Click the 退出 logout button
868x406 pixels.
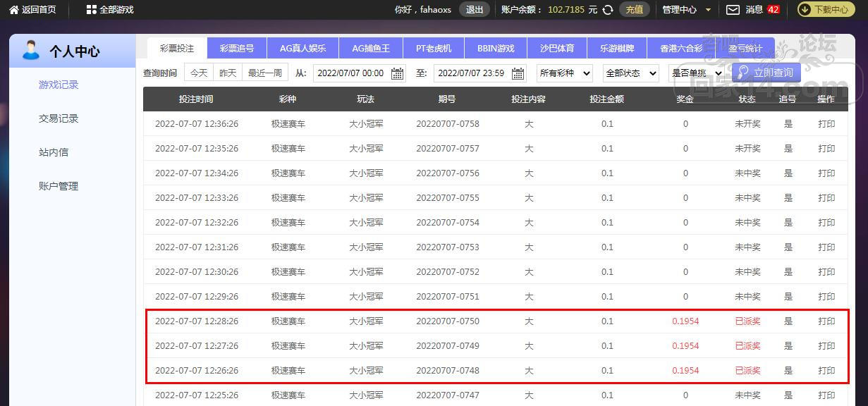[x=475, y=10]
